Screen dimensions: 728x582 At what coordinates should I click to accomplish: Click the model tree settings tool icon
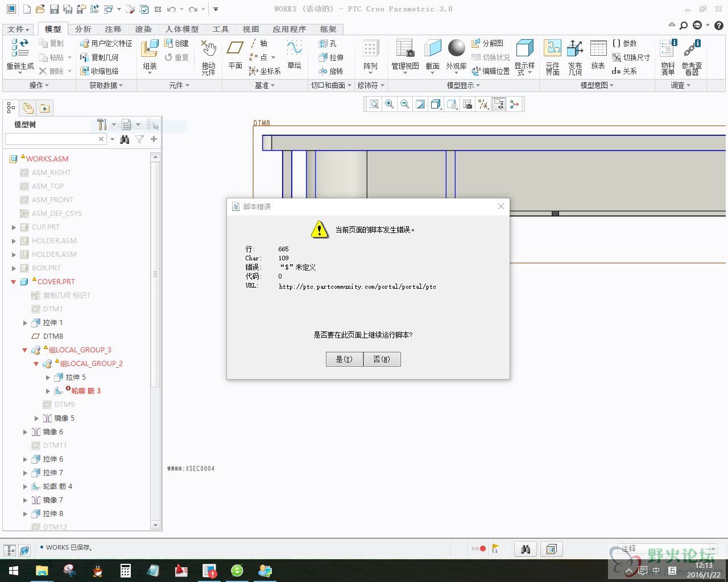click(102, 124)
